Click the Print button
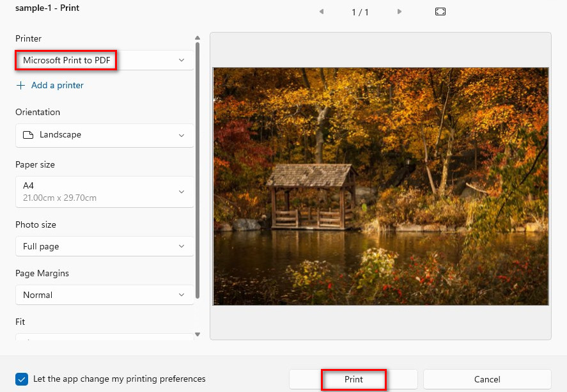The width and height of the screenshot is (567, 392). click(353, 379)
